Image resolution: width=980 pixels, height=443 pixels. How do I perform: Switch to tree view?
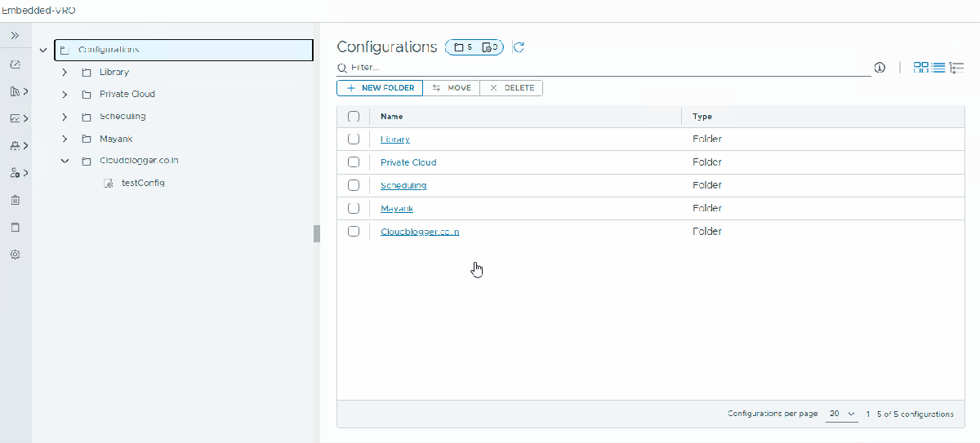pos(957,68)
